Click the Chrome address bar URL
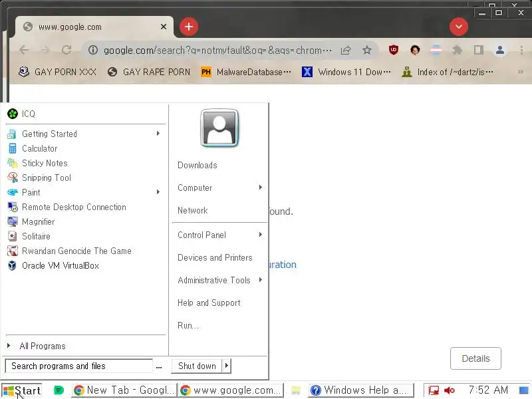 [218, 51]
